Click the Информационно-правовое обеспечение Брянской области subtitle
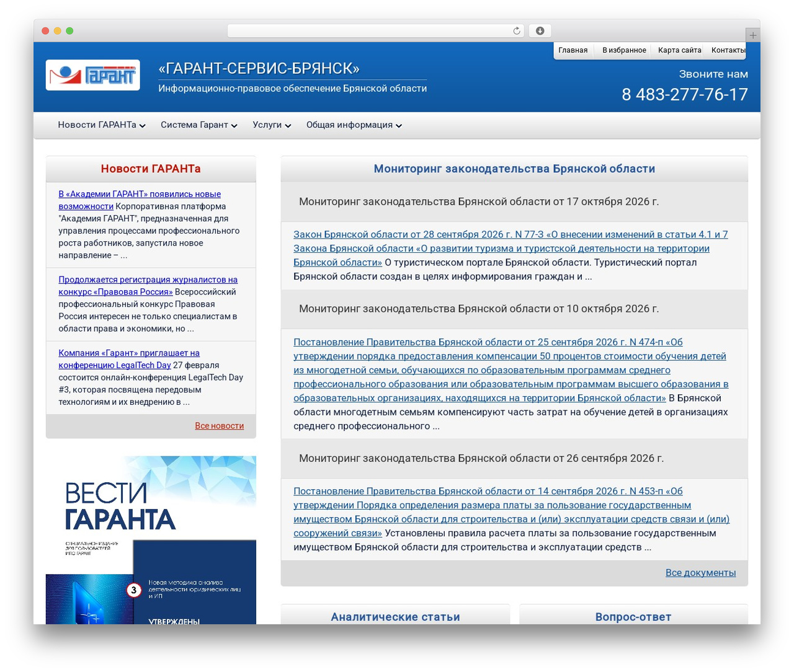The height and width of the screenshot is (672, 794). coord(292,89)
